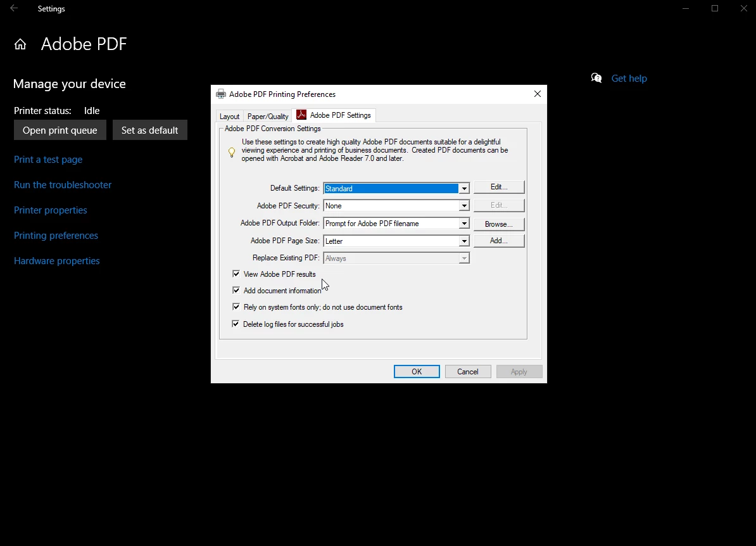Viewport: 756px width, 546px height.
Task: Close the Printing Preferences dialog
Action: (538, 94)
